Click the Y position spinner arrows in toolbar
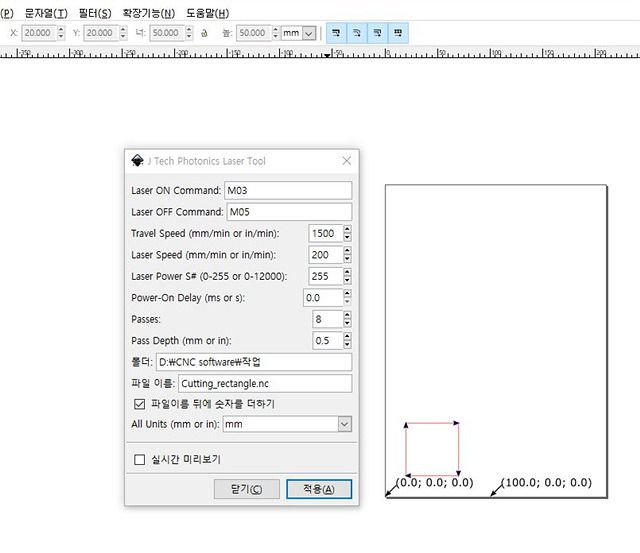The width and height of the screenshot is (640, 553). pyautogui.click(x=123, y=33)
